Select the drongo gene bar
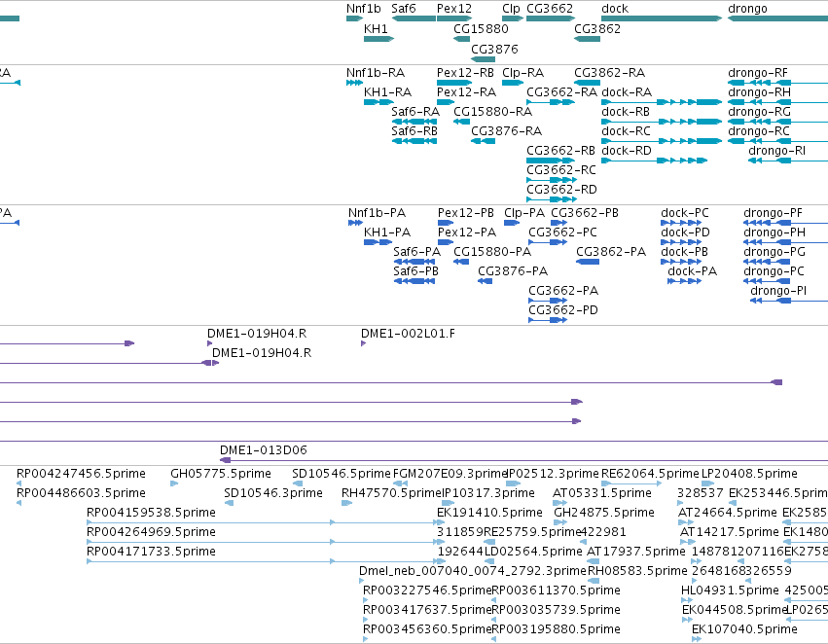Image resolution: width=828 pixels, height=644 pixels. coord(777,19)
